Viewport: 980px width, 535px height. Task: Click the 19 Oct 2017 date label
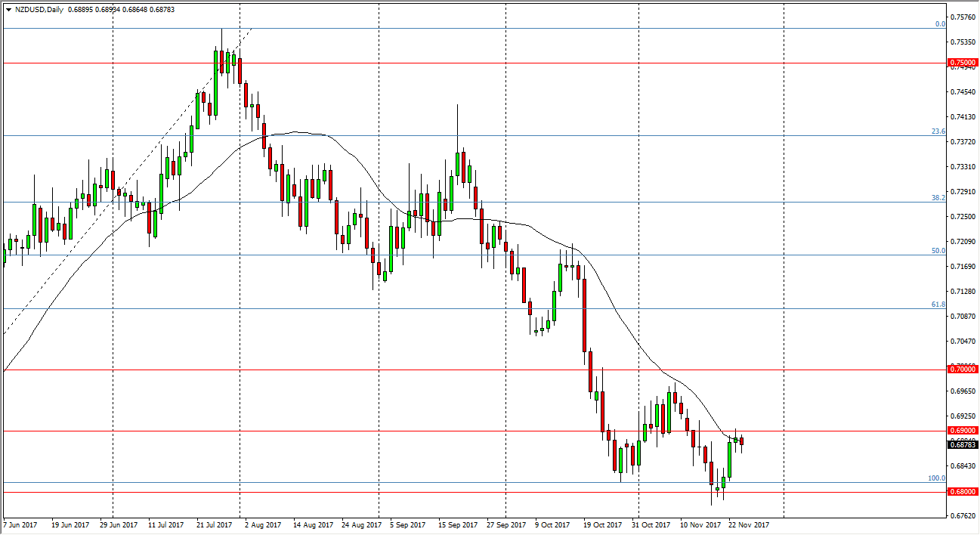tap(602, 524)
